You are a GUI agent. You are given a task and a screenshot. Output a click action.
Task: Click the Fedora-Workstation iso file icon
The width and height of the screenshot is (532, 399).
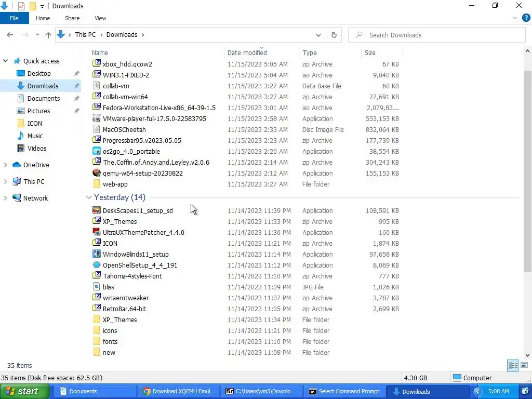(97, 107)
